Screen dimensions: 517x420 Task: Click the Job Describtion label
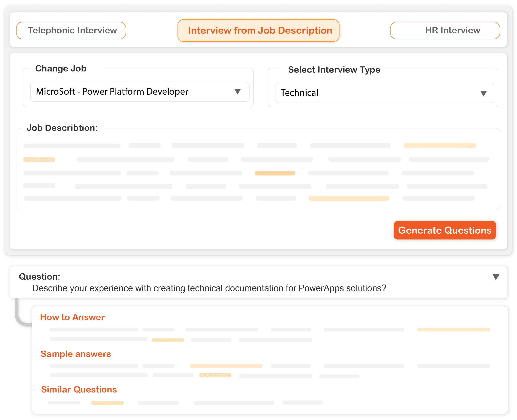pos(62,128)
